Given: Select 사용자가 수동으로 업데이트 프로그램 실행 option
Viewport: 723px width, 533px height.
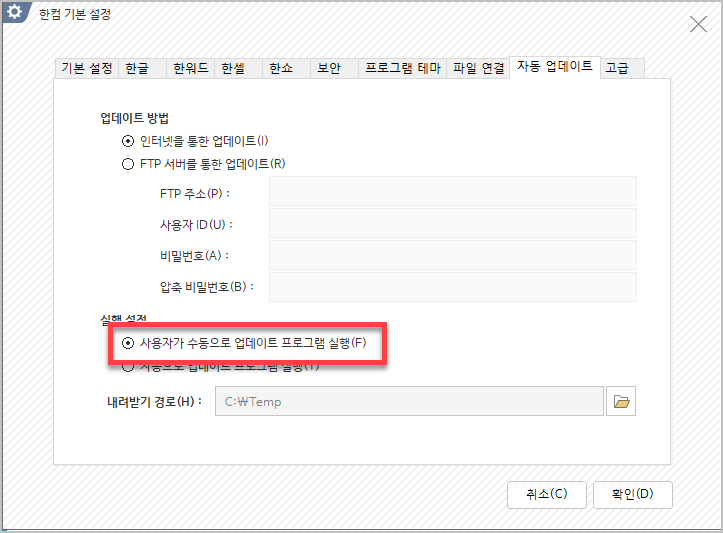Looking at the screenshot, I should (x=128, y=343).
